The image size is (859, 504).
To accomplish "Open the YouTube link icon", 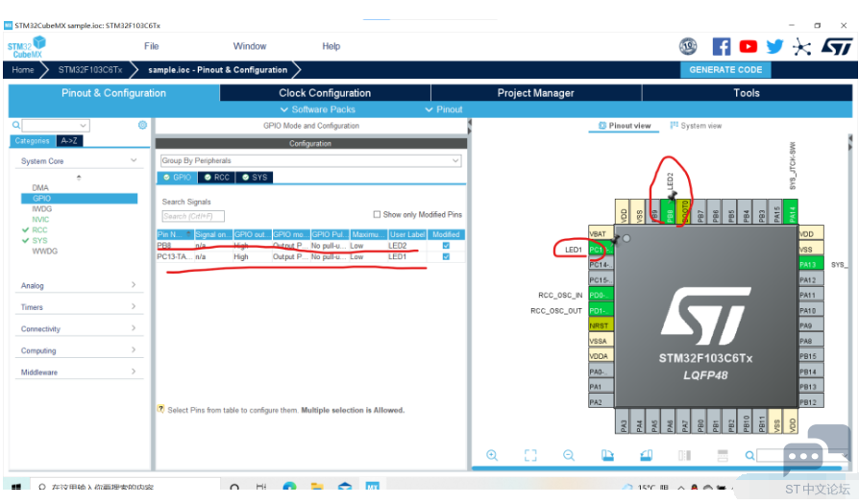I will tap(749, 46).
